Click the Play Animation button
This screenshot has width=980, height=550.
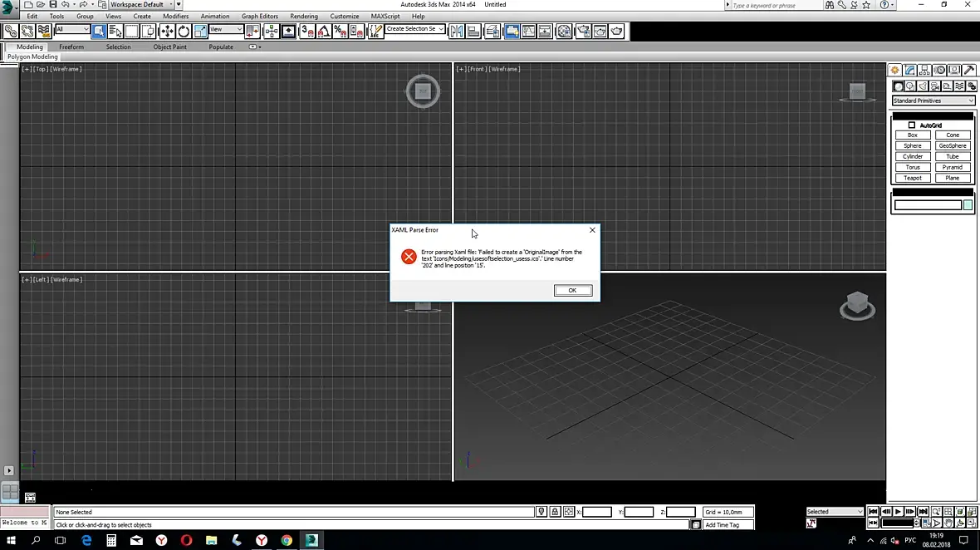coord(898,512)
